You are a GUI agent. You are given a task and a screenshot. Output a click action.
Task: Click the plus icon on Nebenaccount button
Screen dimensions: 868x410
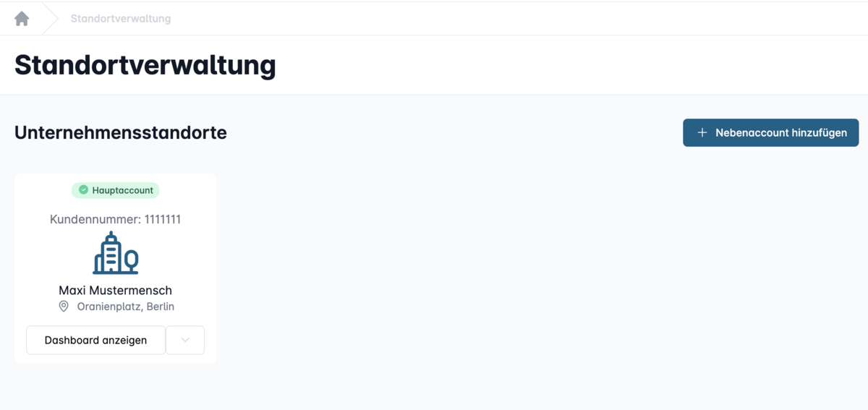[702, 133]
